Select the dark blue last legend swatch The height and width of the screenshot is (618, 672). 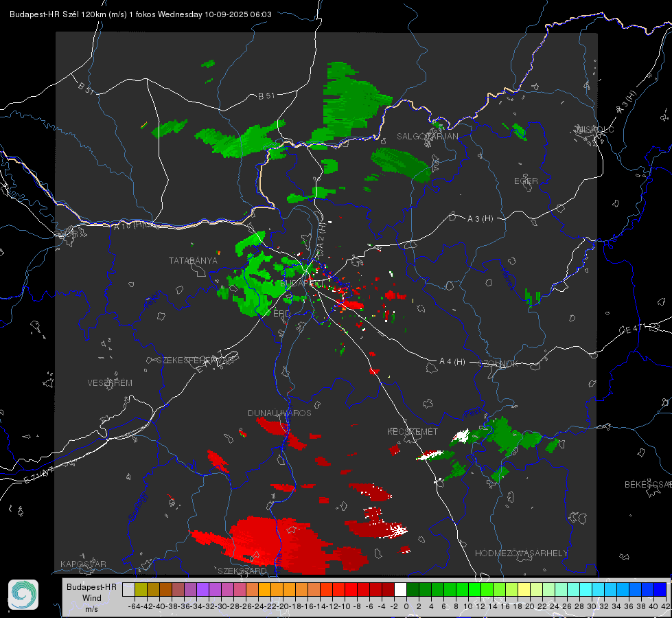[x=660, y=589]
